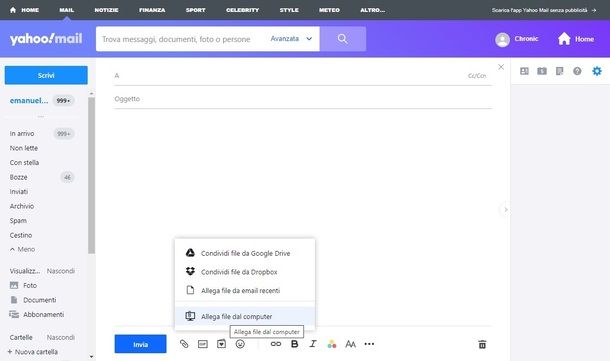Go to NOTIZIE in top navigation

pos(106,10)
